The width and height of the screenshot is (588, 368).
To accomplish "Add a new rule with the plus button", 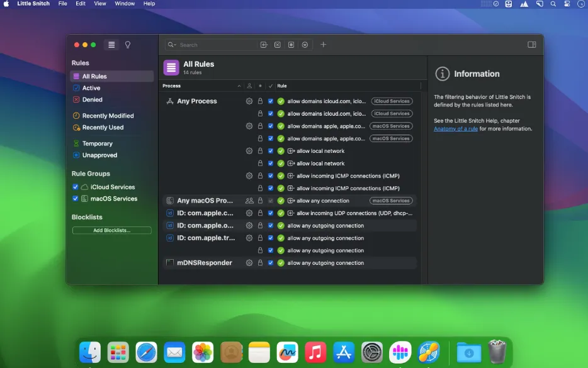I will tap(323, 45).
